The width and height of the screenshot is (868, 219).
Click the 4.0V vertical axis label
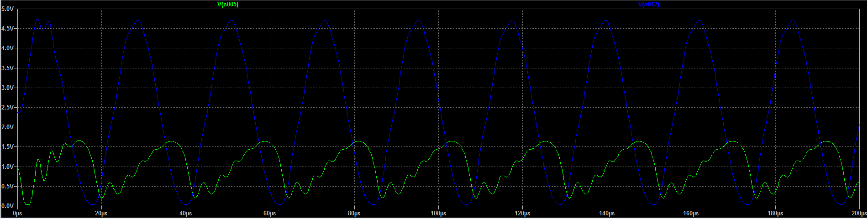(7, 48)
